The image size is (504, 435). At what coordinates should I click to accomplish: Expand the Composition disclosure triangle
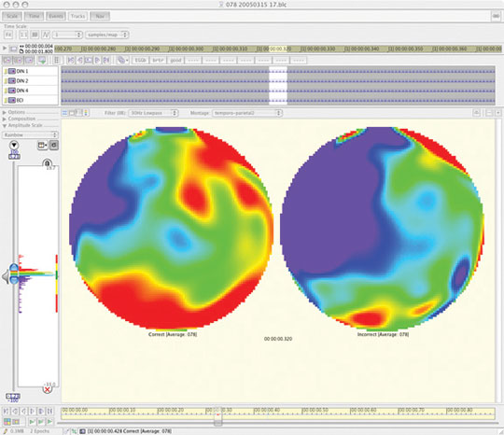tap(5, 119)
